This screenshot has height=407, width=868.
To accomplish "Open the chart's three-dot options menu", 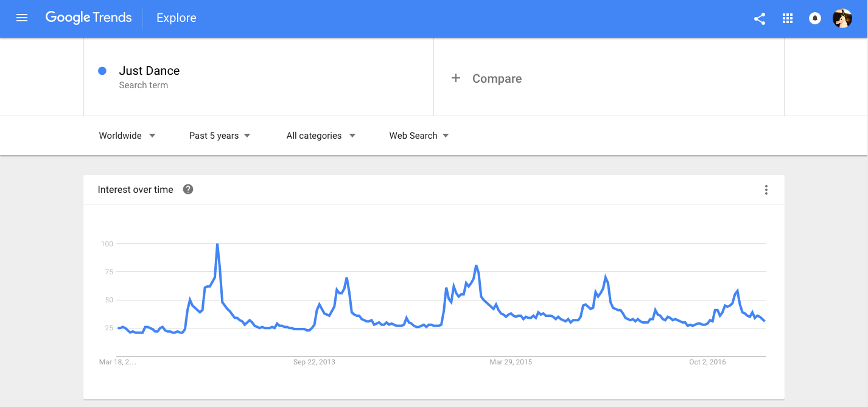I will point(766,190).
